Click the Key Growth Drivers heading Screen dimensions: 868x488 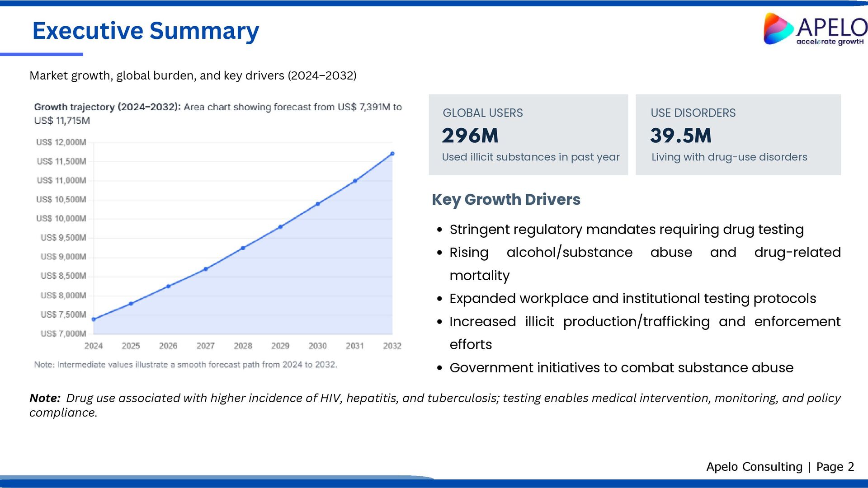506,199
